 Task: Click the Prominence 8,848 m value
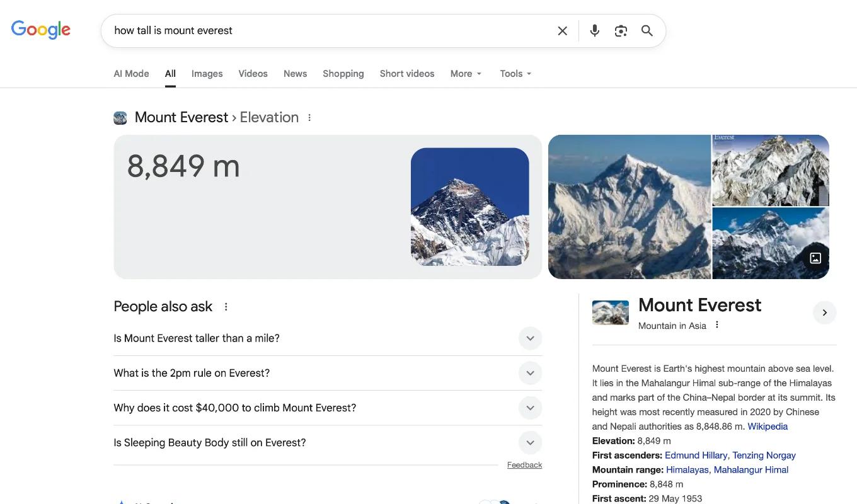click(x=666, y=484)
